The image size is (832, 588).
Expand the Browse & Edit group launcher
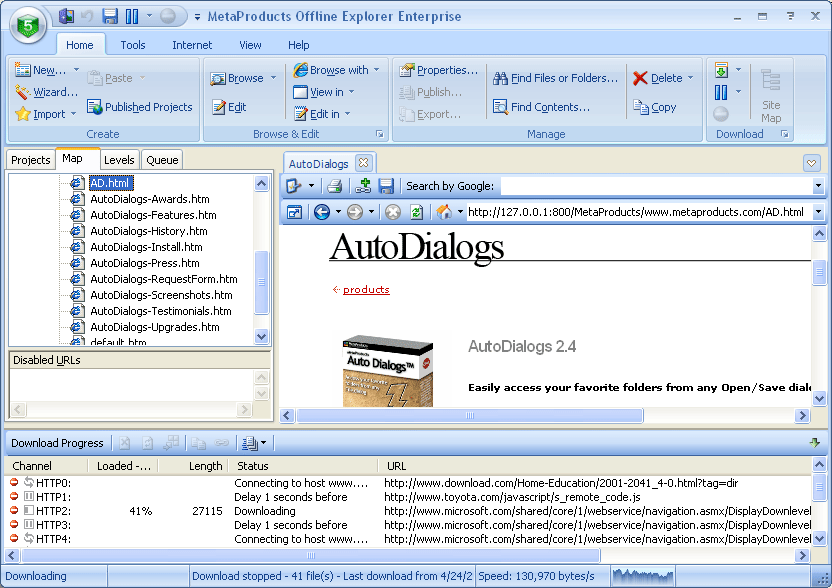click(x=380, y=134)
